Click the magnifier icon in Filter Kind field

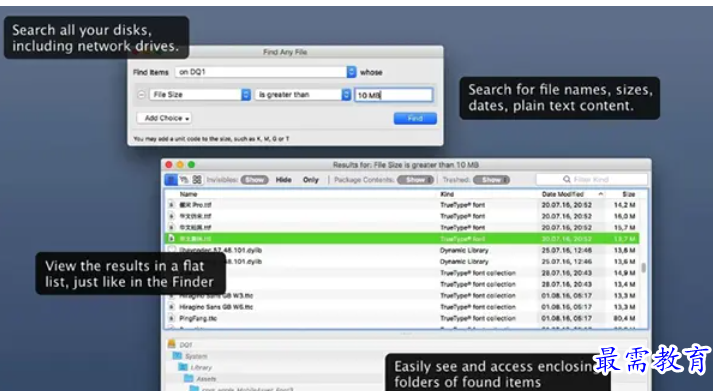[567, 179]
